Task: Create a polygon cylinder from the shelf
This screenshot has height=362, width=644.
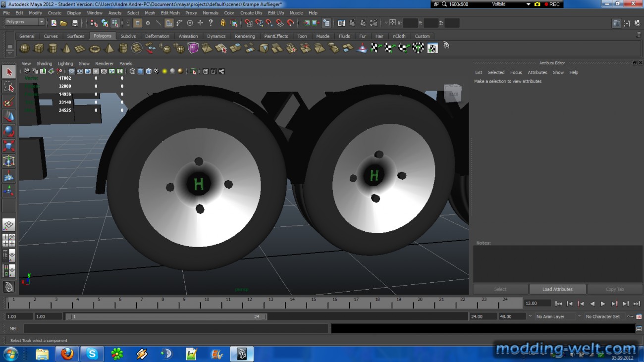Action: (52, 48)
